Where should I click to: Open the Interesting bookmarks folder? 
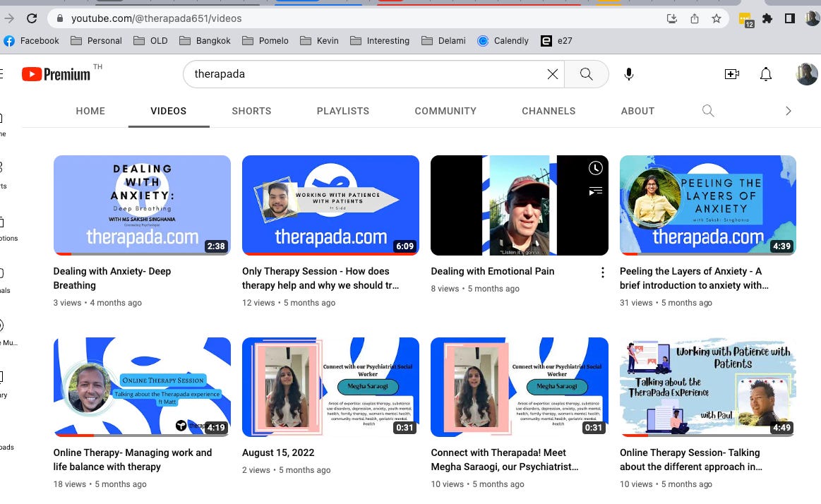pyautogui.click(x=380, y=41)
